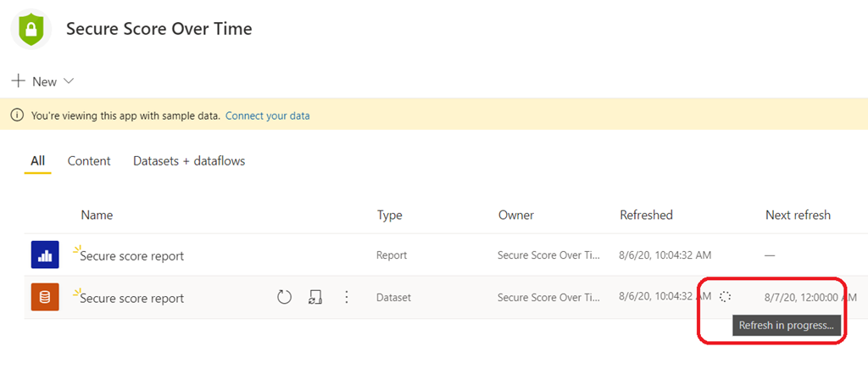Sort by the Name column header
Screen dimensions: 868x392
coord(97,216)
